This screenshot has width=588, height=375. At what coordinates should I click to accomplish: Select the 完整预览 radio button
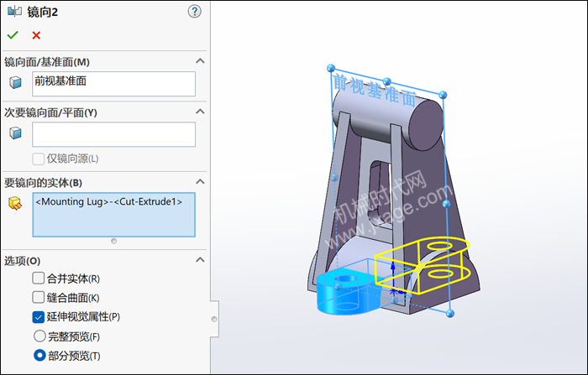point(39,336)
